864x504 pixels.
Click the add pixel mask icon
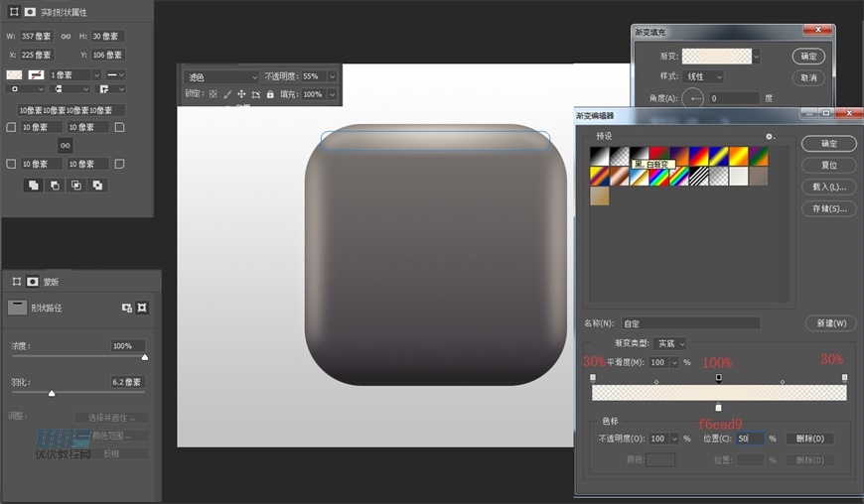click(x=127, y=308)
